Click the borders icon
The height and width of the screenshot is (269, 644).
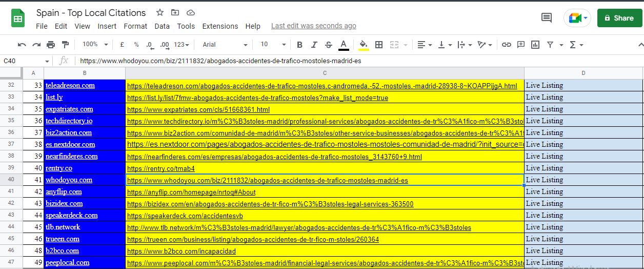click(x=379, y=45)
